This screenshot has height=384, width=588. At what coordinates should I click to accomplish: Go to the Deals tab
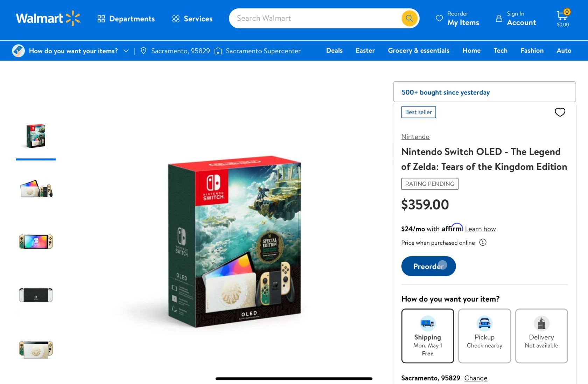[334, 50]
